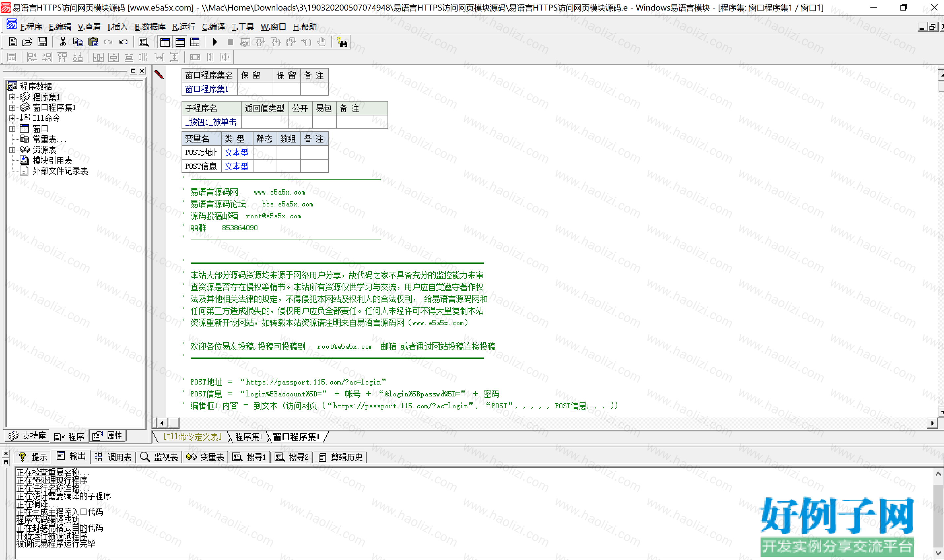Click the red pen marker icon
The image size is (944, 560).
point(159,74)
